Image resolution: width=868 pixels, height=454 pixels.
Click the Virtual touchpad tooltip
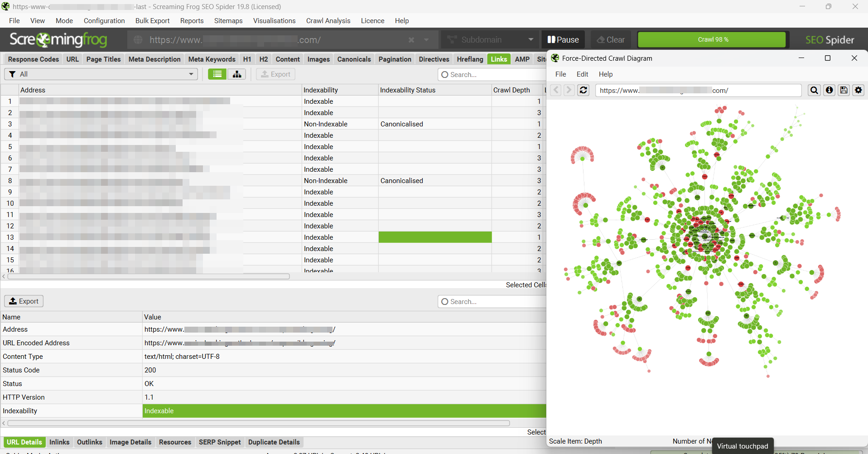[743, 446]
